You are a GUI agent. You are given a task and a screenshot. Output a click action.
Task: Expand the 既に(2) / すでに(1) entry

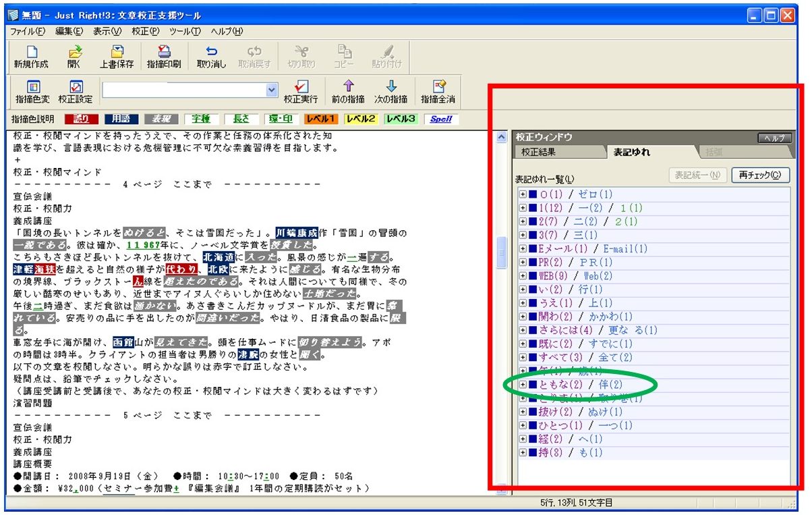click(523, 344)
